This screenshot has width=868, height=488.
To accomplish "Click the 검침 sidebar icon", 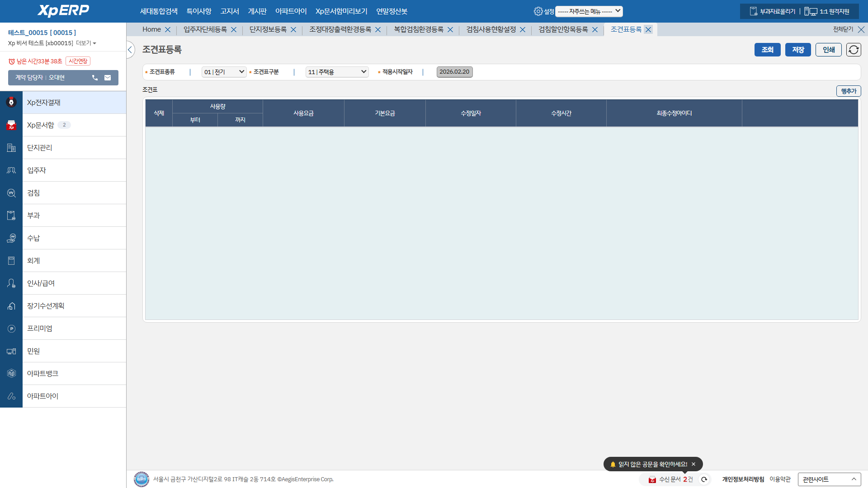I will coord(11,193).
